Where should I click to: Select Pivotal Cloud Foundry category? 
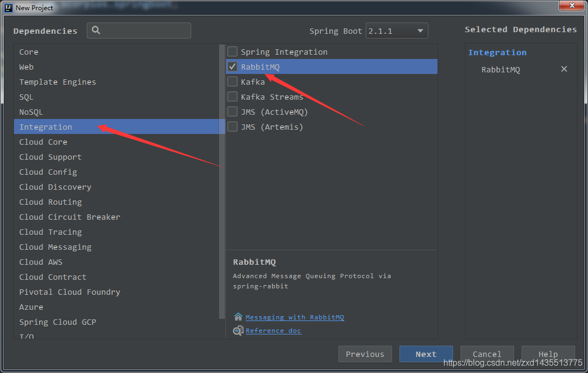(116, 292)
